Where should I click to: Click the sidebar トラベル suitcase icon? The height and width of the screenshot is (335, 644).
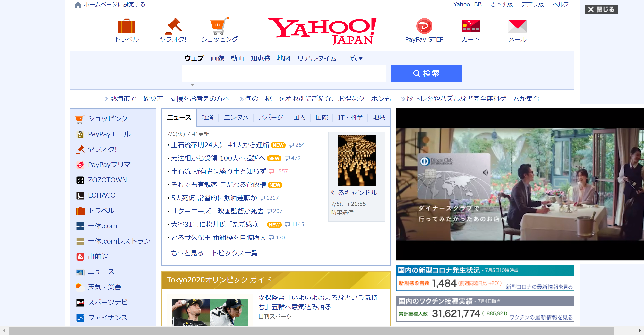80,211
